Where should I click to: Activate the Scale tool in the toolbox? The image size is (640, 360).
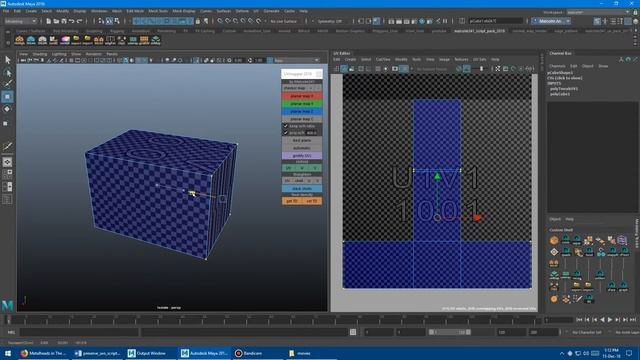coord(6,123)
